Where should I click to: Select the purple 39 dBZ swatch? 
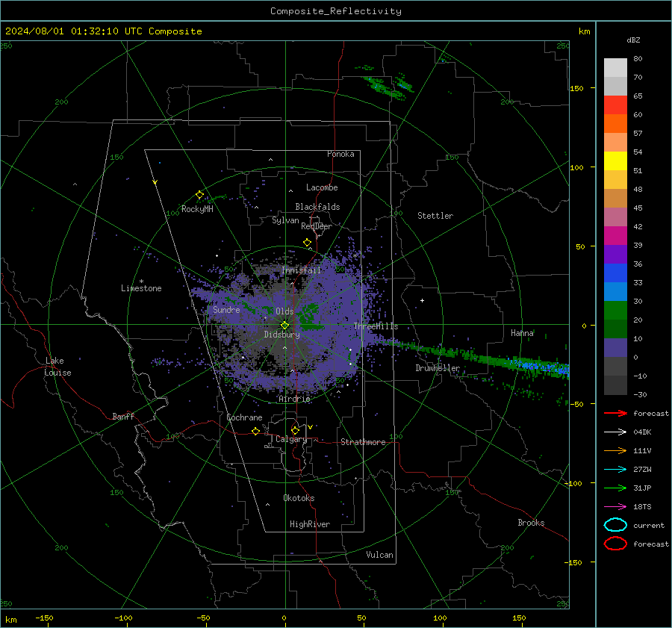tap(615, 255)
